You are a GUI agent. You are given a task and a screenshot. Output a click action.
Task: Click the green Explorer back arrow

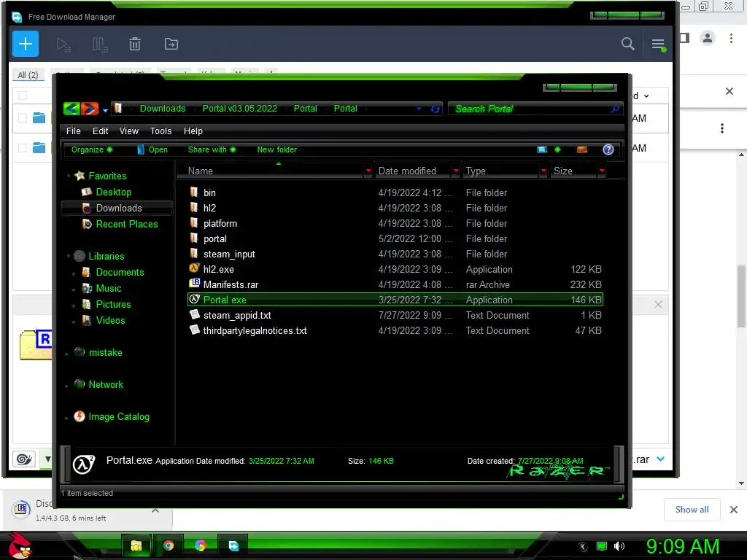(x=71, y=109)
